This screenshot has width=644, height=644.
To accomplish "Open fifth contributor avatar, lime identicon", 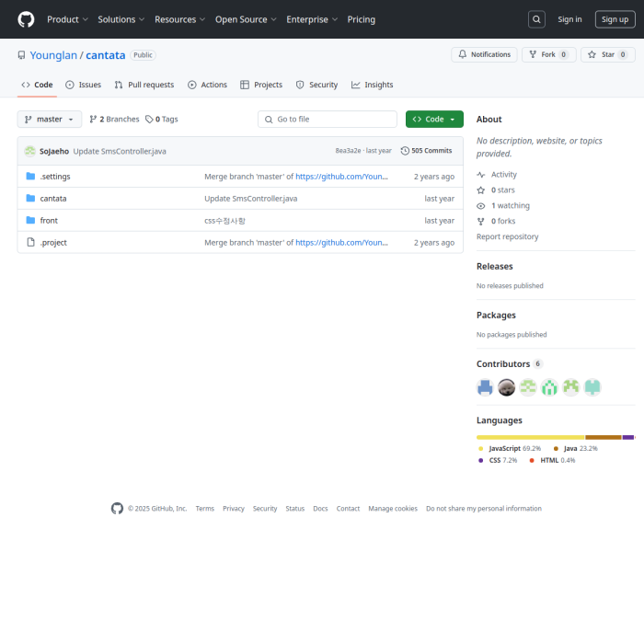I will 571,387.
